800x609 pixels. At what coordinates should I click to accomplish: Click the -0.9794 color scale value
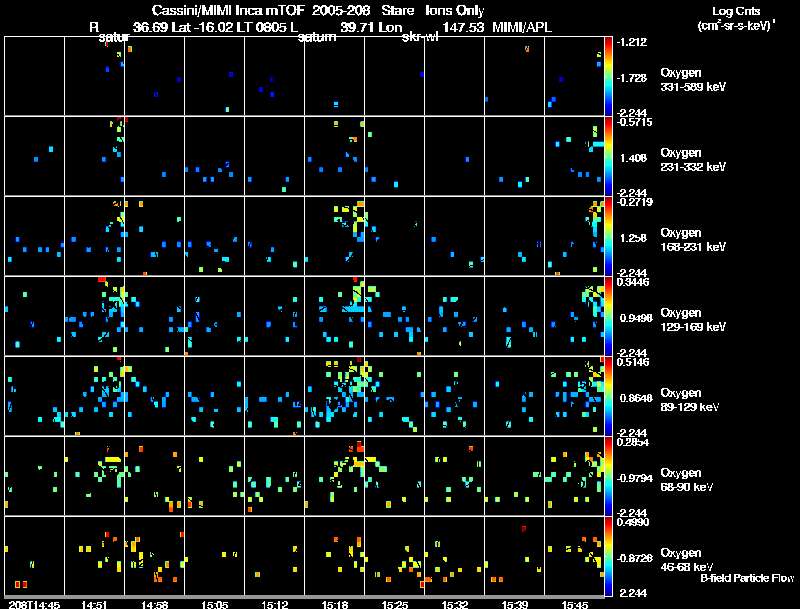pyautogui.click(x=634, y=478)
